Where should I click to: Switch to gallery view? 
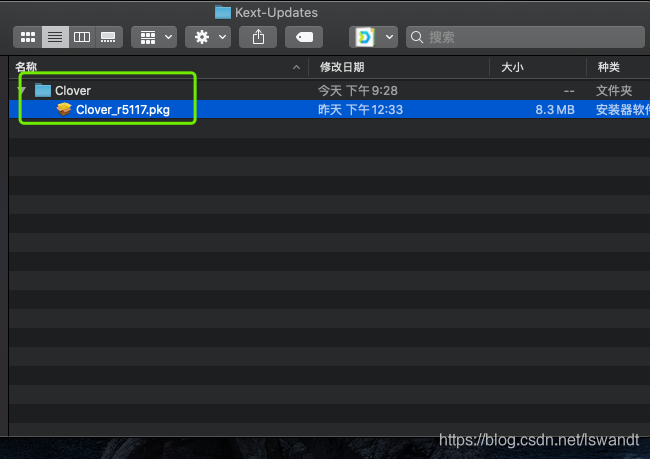109,37
